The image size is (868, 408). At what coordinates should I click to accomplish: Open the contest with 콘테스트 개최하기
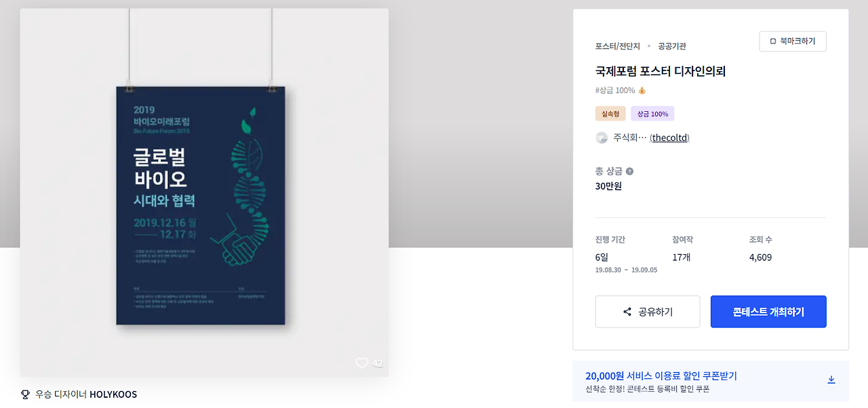[x=768, y=312]
